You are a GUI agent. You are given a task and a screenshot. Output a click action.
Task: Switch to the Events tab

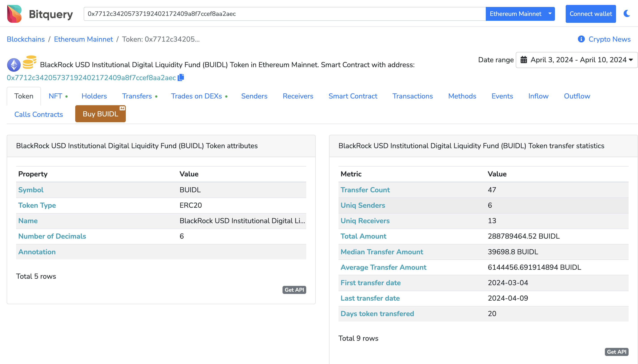click(x=502, y=96)
